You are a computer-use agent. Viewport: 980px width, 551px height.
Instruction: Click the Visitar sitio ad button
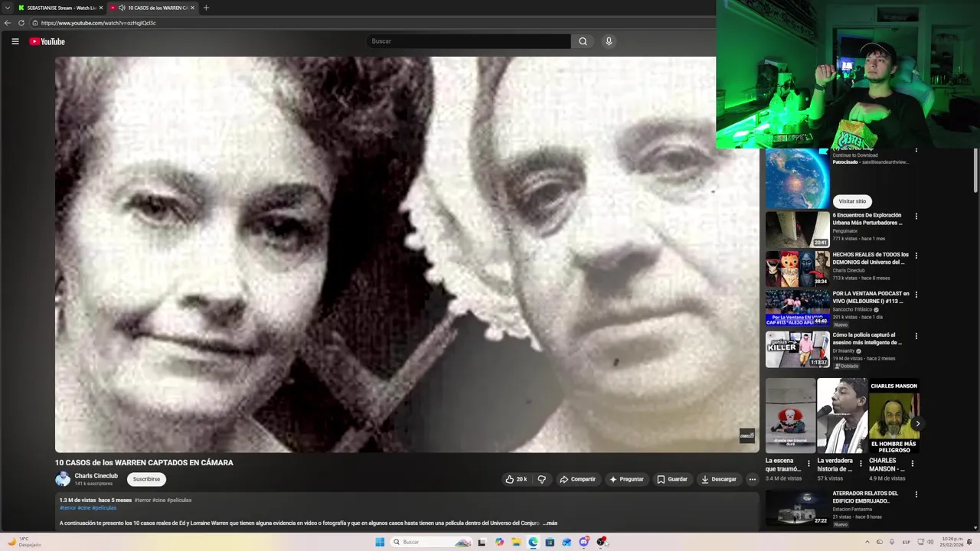pos(852,201)
